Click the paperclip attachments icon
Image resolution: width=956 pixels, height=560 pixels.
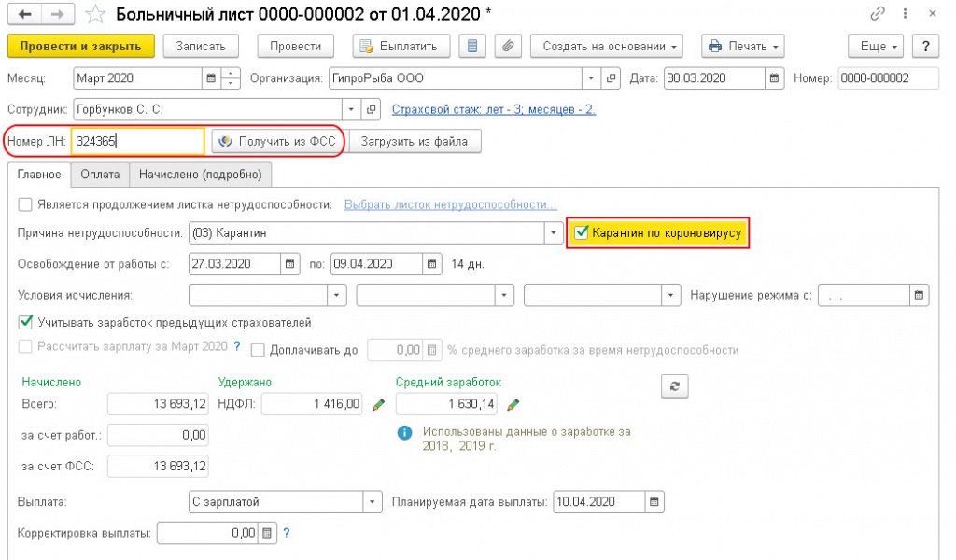(508, 46)
